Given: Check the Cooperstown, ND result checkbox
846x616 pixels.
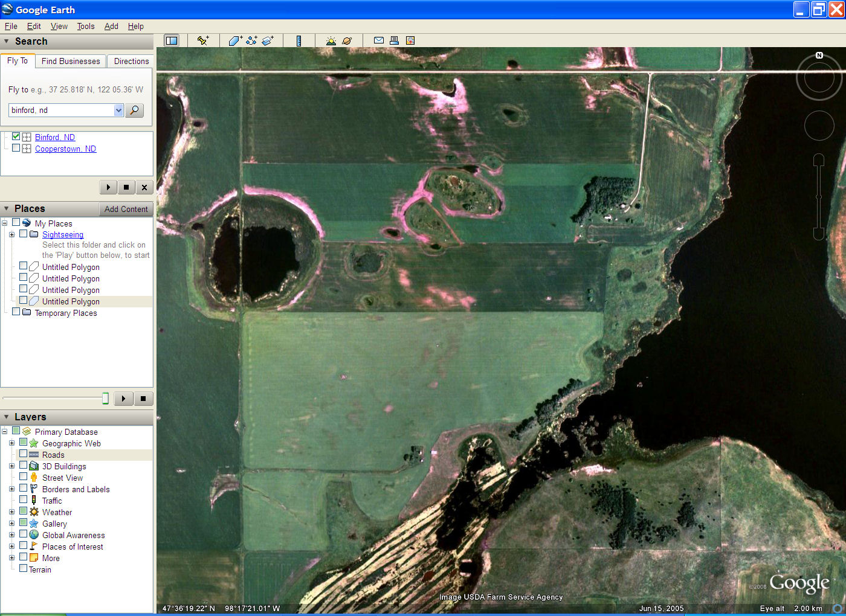Looking at the screenshot, I should [16, 148].
